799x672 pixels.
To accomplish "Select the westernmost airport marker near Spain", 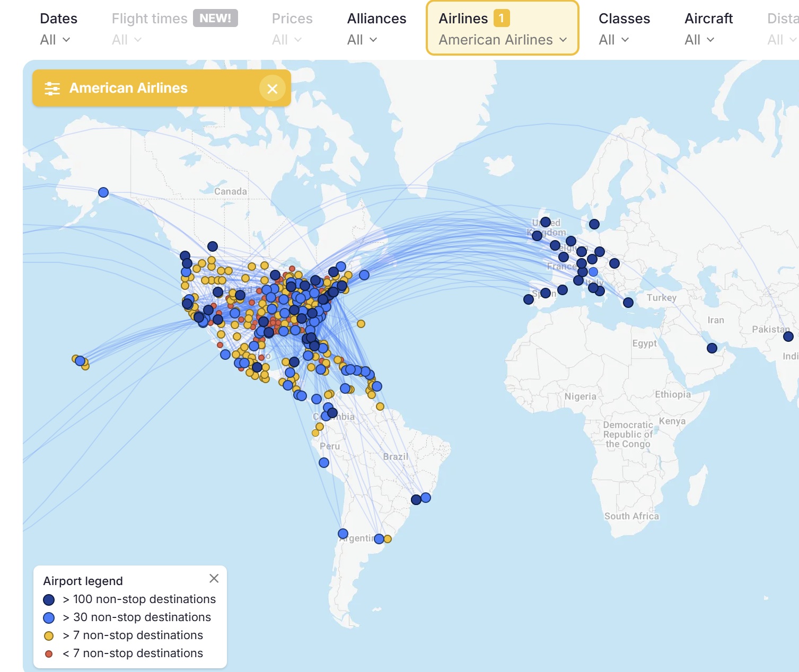I will [x=529, y=299].
